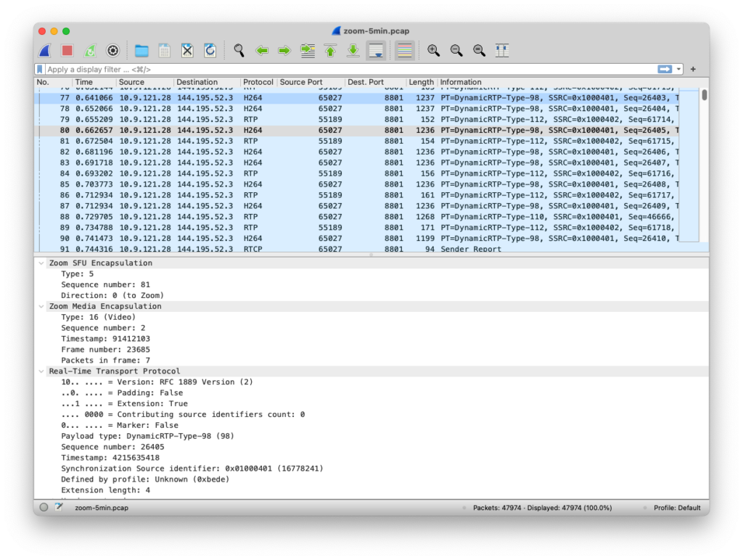Sort by the Source Port column header

pos(311,82)
